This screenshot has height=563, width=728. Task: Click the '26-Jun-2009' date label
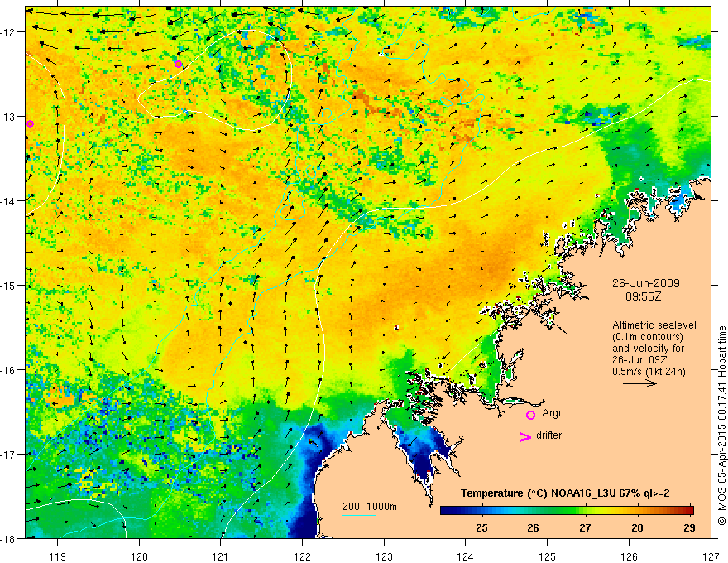(x=646, y=283)
